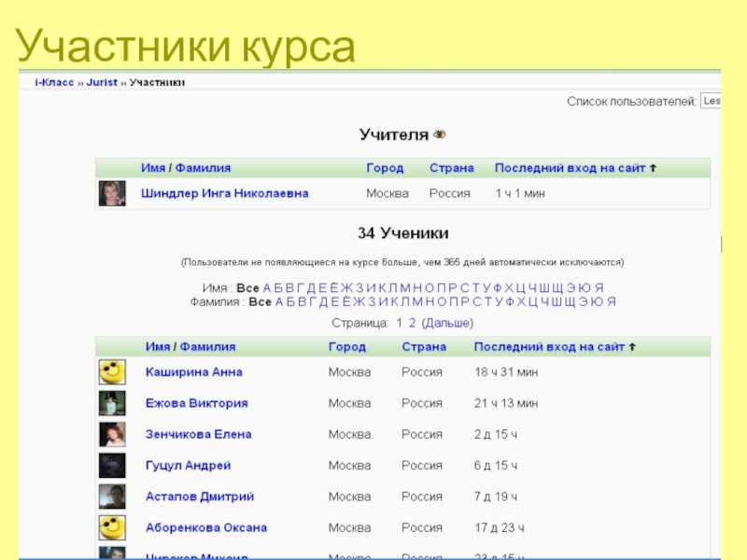Sort students table by Город

click(x=347, y=346)
